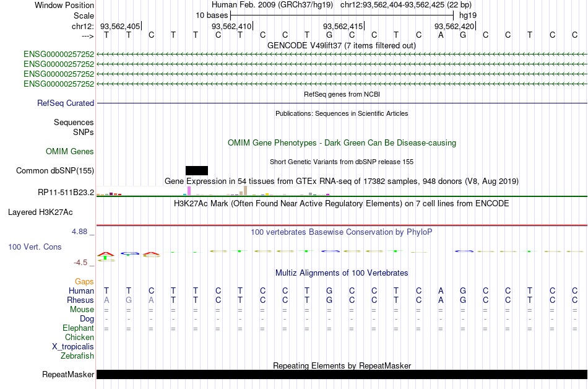Image resolution: width=588 pixels, height=389 pixels.
Task: Click the tall tan bar in GTEx chart
Action: pyautogui.click(x=245, y=191)
